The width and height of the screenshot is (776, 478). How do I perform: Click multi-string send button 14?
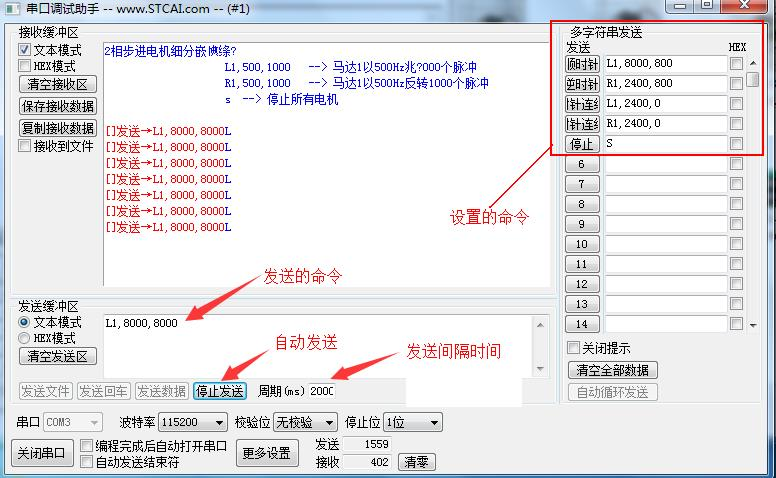click(x=582, y=324)
